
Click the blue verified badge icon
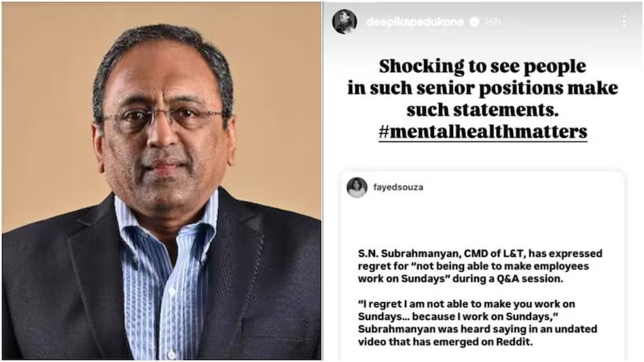(474, 22)
